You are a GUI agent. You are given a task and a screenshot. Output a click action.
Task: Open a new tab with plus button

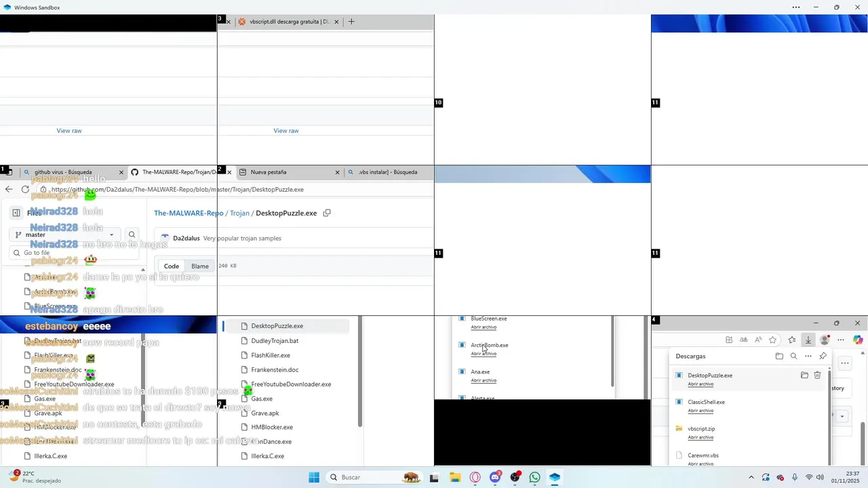pyautogui.click(x=351, y=22)
